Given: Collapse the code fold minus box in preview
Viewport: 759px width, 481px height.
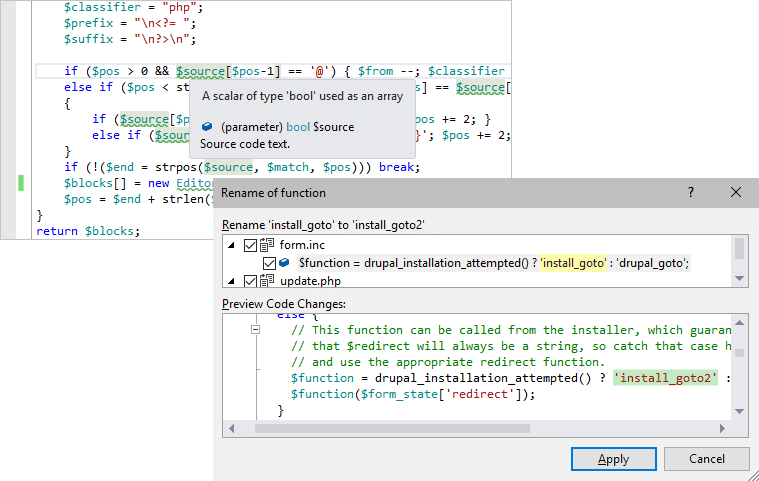Looking at the screenshot, I should (x=256, y=330).
